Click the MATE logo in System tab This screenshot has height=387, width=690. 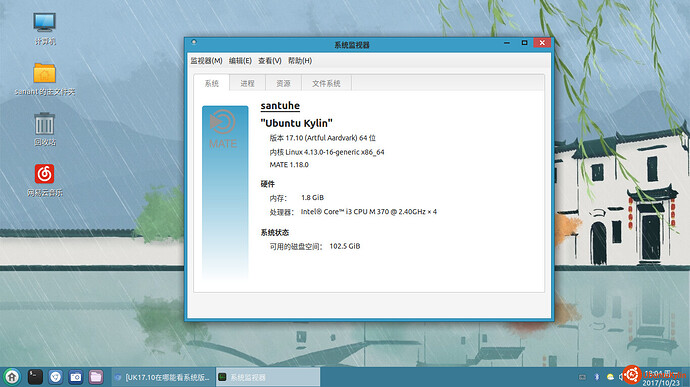pyautogui.click(x=223, y=129)
